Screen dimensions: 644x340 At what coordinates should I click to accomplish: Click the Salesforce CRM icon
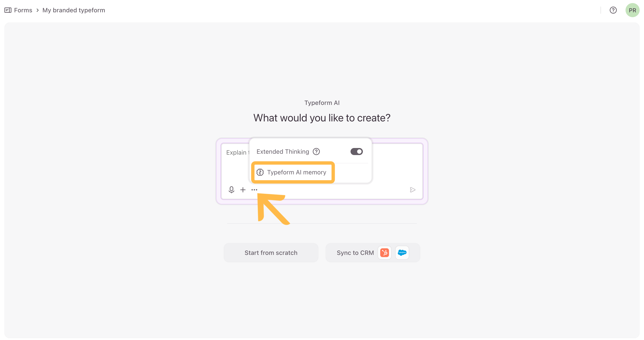(x=402, y=253)
